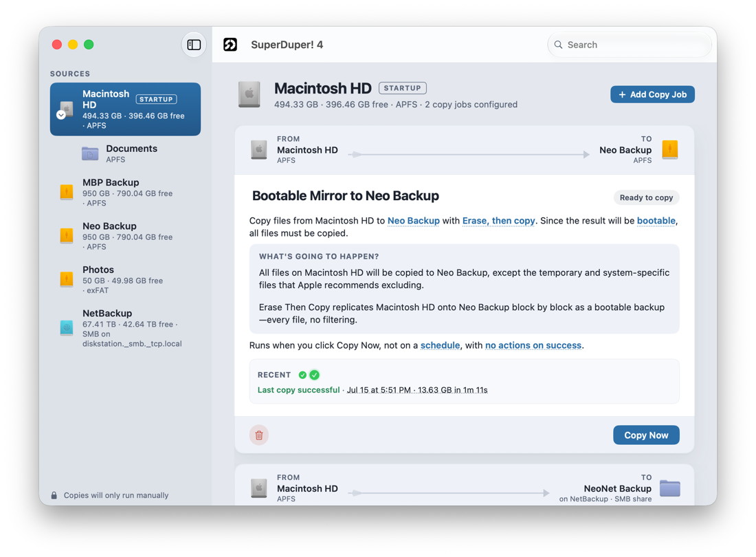Screen dimensions: 756x557
Task: Open the 'Erase, then copy' method link
Action: click(x=498, y=221)
